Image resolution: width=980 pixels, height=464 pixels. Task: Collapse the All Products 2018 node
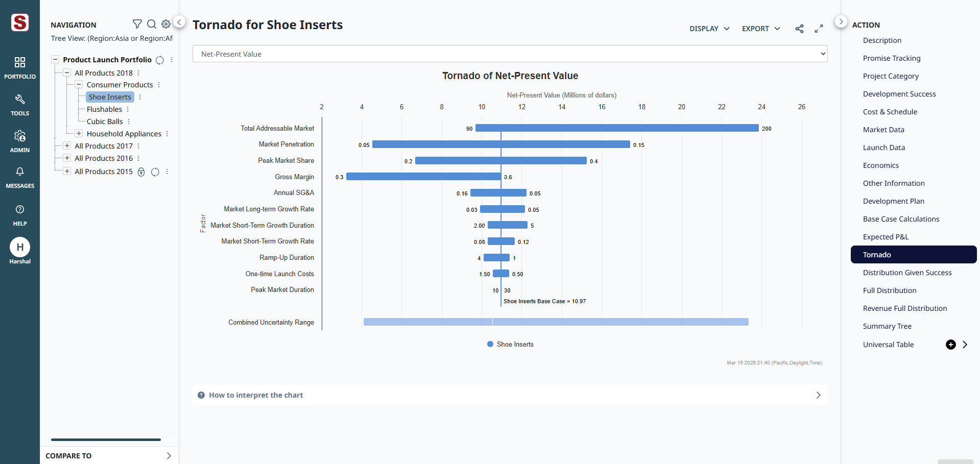[x=67, y=73]
